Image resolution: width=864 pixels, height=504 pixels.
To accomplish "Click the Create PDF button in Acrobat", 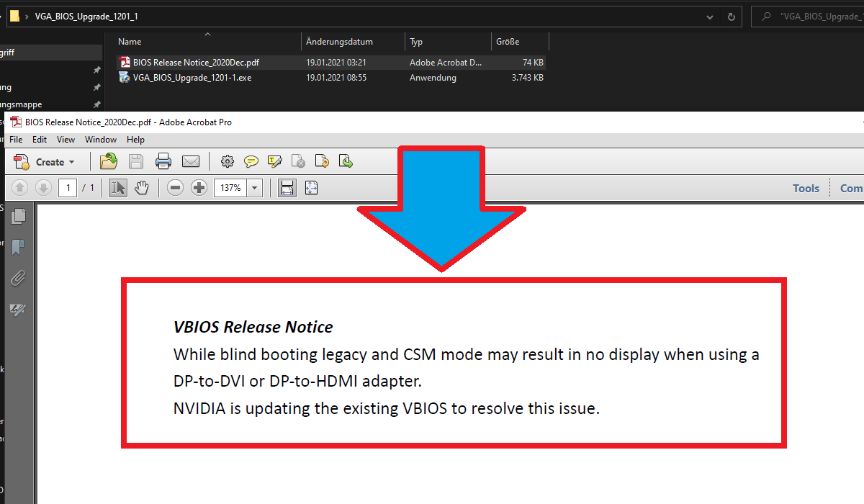I will 43,162.
